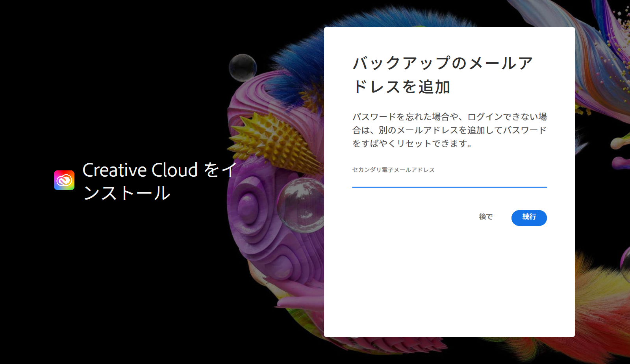The image size is (630, 364).
Task: Focus the secondary email address input field
Action: [449, 181]
